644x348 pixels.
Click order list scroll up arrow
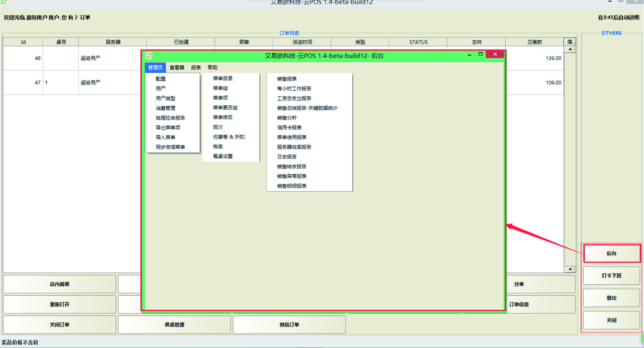(570, 49)
